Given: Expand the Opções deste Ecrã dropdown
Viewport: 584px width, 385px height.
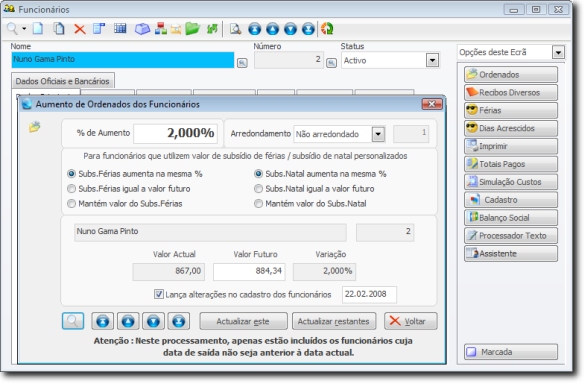Looking at the screenshot, I should click(558, 52).
